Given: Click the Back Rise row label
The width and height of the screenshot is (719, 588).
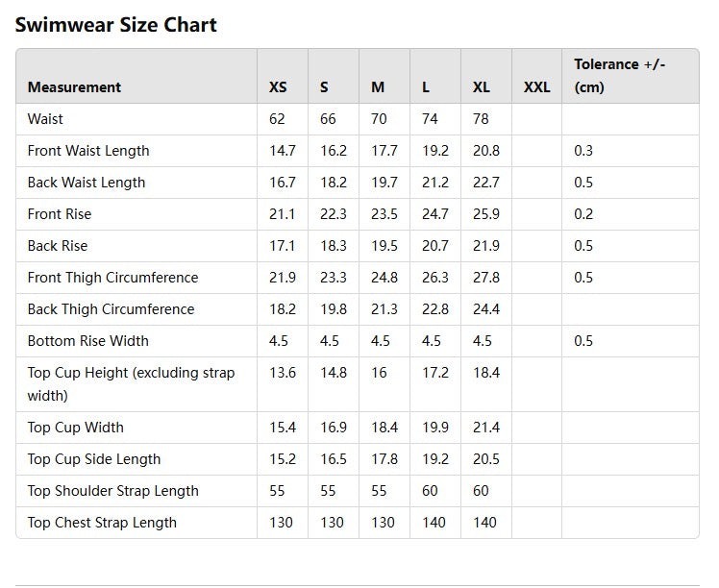Looking at the screenshot, I should tap(58, 246).
